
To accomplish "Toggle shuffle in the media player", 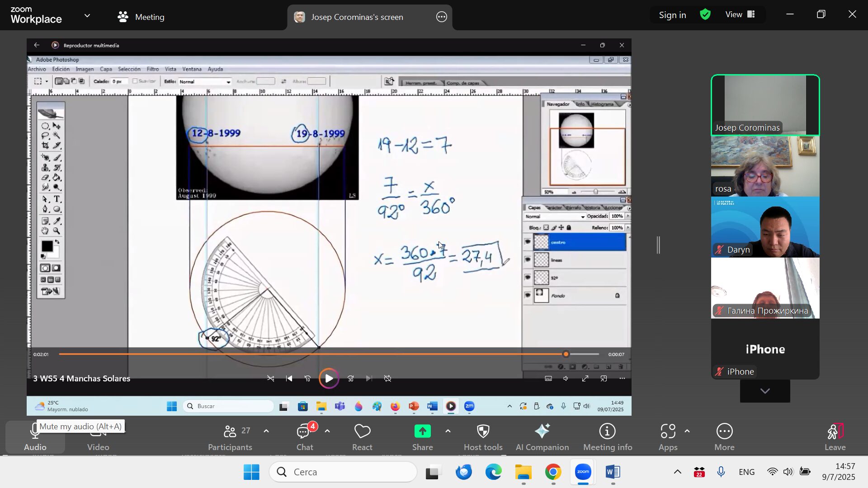I will 270,379.
